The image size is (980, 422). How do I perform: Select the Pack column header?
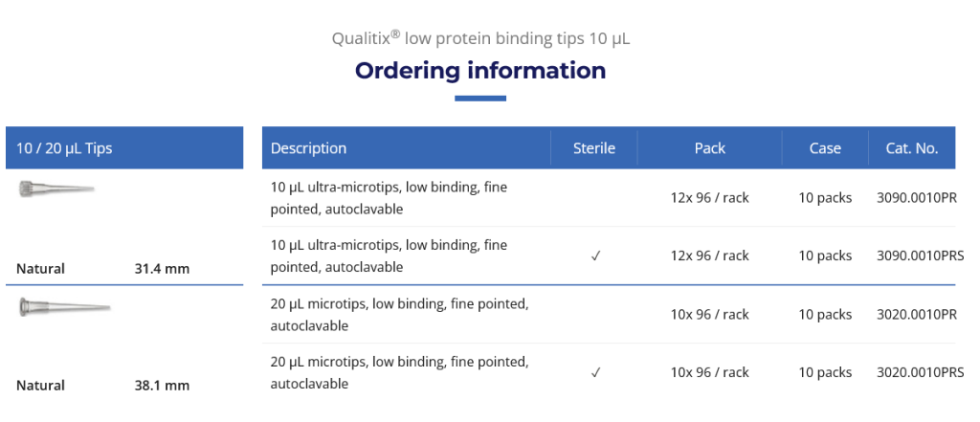coord(710,148)
